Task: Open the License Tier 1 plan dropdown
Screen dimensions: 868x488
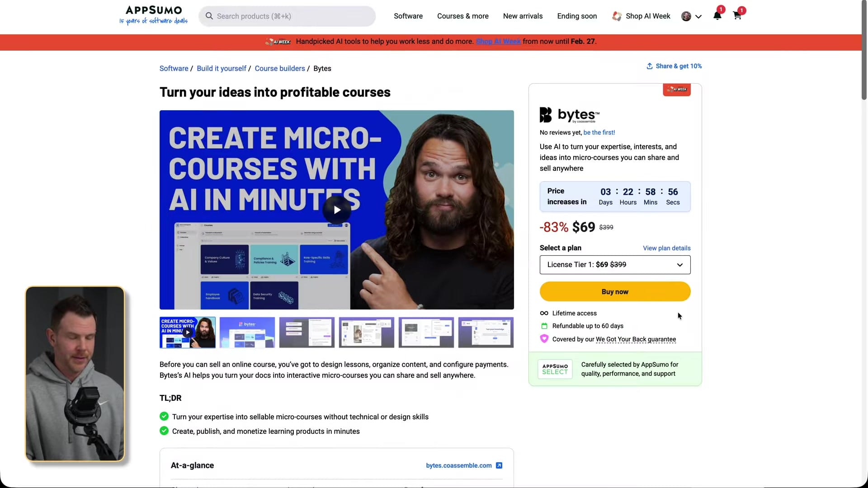Action: [615, 265]
